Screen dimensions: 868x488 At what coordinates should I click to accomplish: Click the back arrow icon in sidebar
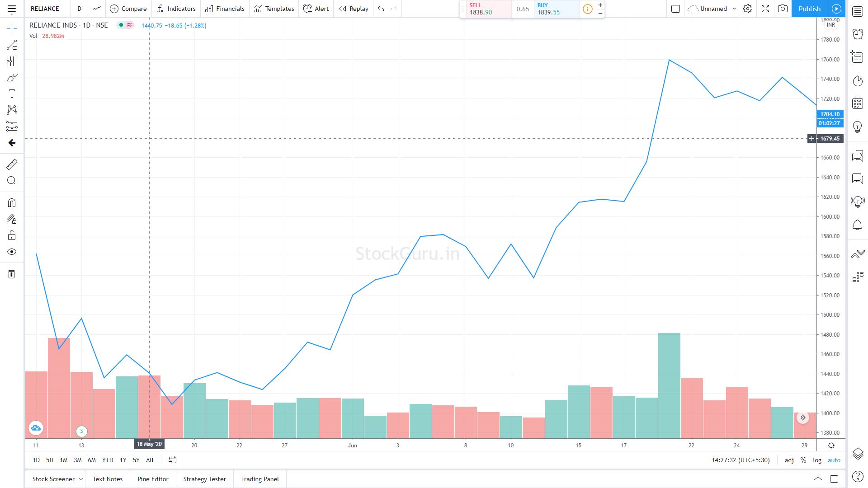point(12,143)
